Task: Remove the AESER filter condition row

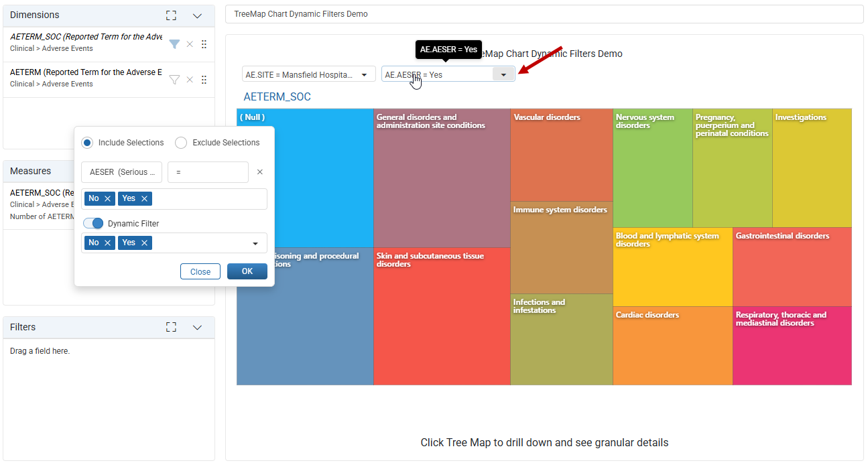Action: tap(260, 172)
